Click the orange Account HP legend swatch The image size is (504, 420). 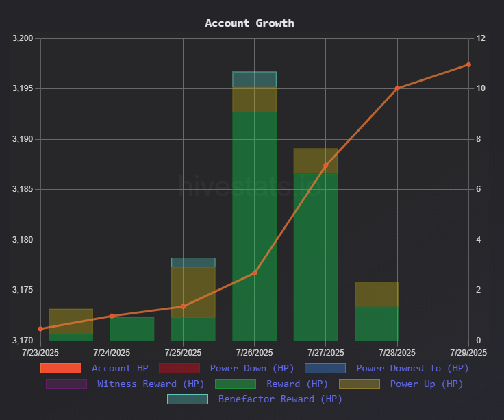click(x=61, y=368)
